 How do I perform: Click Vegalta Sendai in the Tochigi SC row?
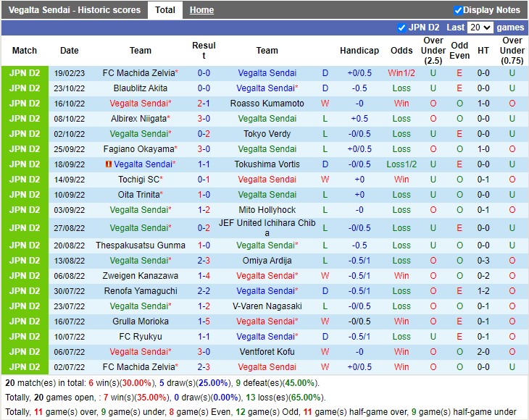pyautogui.click(x=267, y=180)
